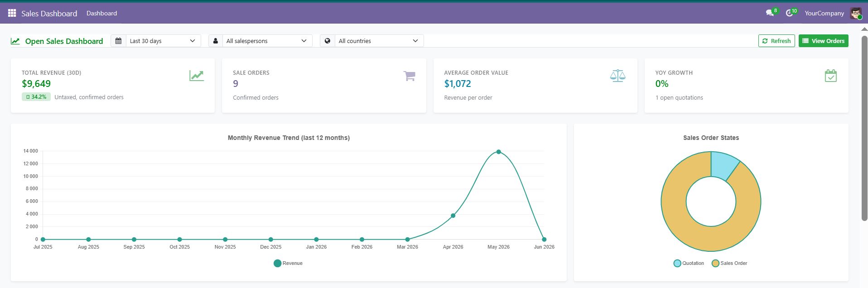The height and width of the screenshot is (288, 868).
Task: Click the Sales Order States chart title
Action: point(711,138)
